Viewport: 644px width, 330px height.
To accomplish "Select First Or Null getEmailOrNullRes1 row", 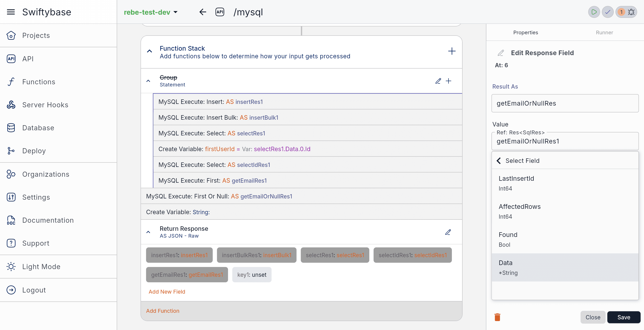I will [x=302, y=196].
